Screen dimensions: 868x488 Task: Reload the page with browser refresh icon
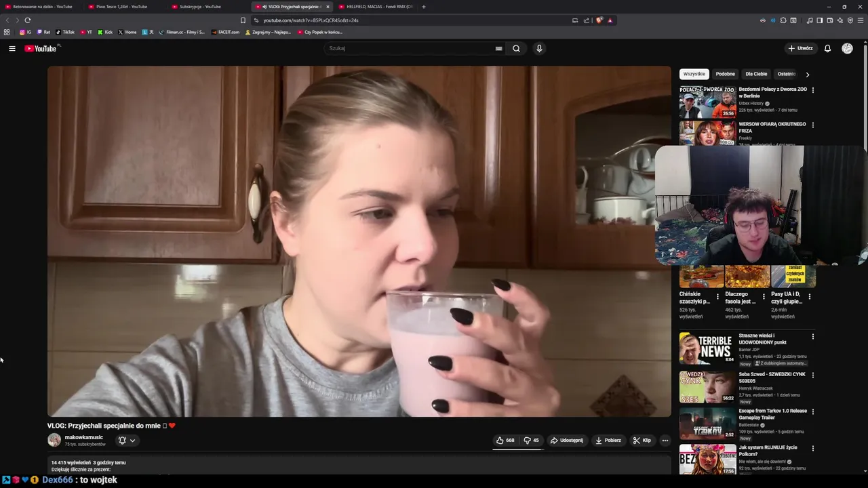click(27, 20)
